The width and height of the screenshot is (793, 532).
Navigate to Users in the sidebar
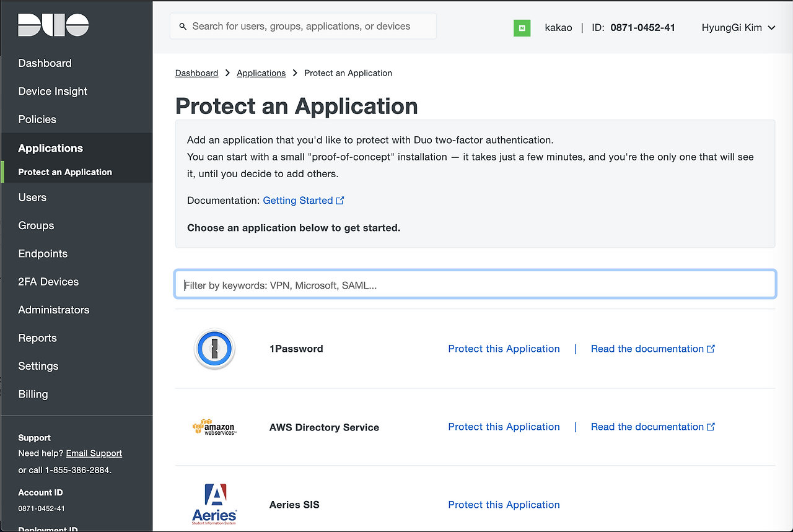pyautogui.click(x=32, y=198)
